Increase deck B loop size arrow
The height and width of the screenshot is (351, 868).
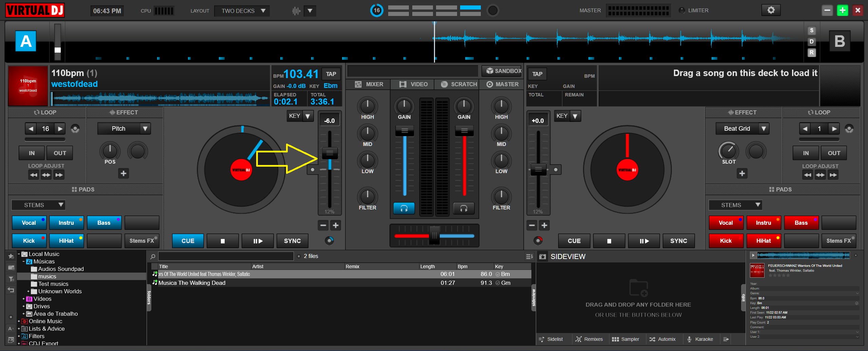click(834, 129)
